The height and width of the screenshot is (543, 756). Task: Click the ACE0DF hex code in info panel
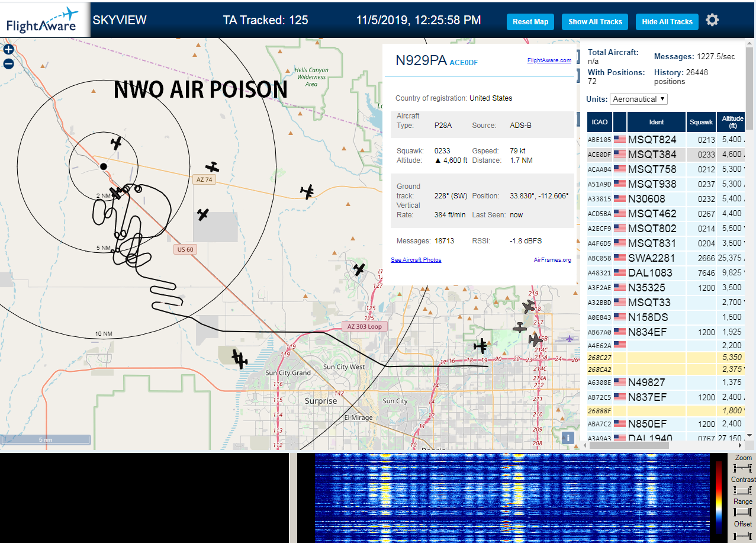[x=464, y=62]
